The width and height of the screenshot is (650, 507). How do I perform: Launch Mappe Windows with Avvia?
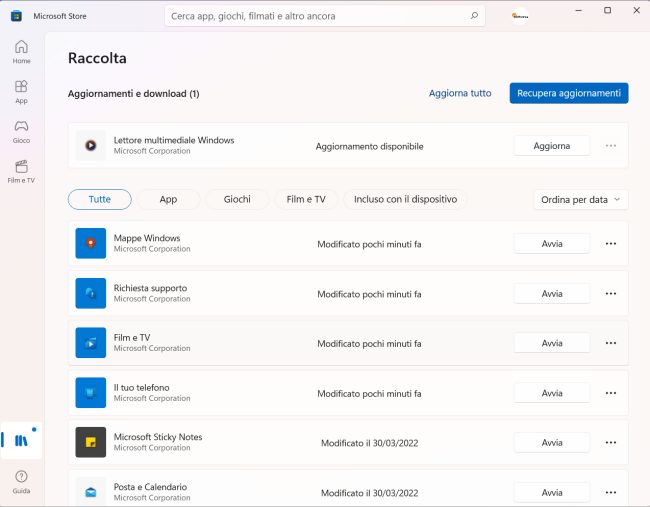[552, 244]
